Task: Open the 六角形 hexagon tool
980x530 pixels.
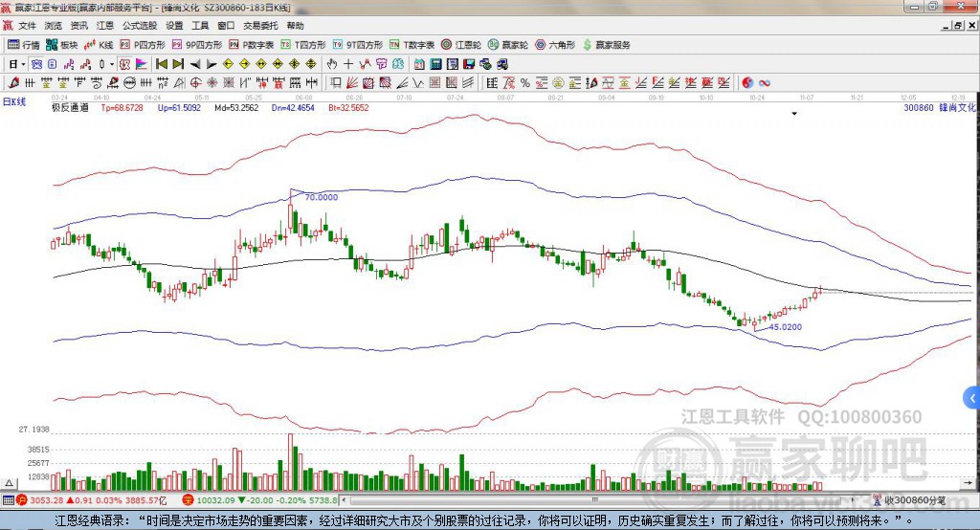Action: click(555, 45)
